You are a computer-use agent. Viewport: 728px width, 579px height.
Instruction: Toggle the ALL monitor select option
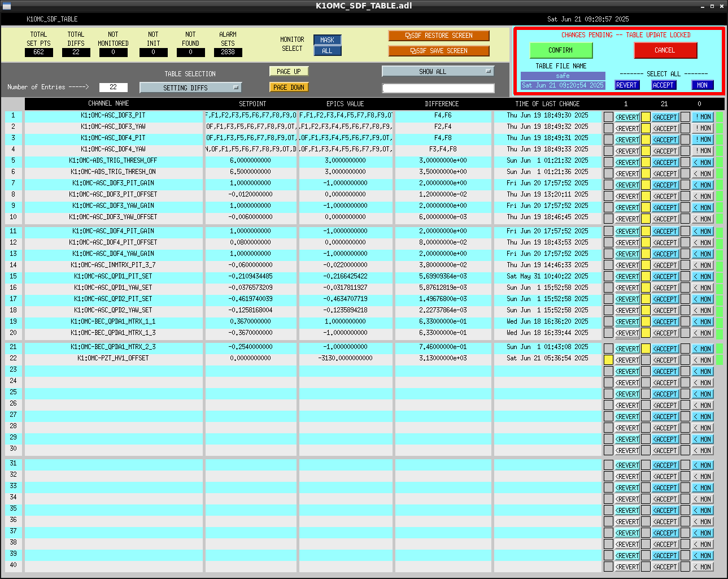pyautogui.click(x=328, y=51)
